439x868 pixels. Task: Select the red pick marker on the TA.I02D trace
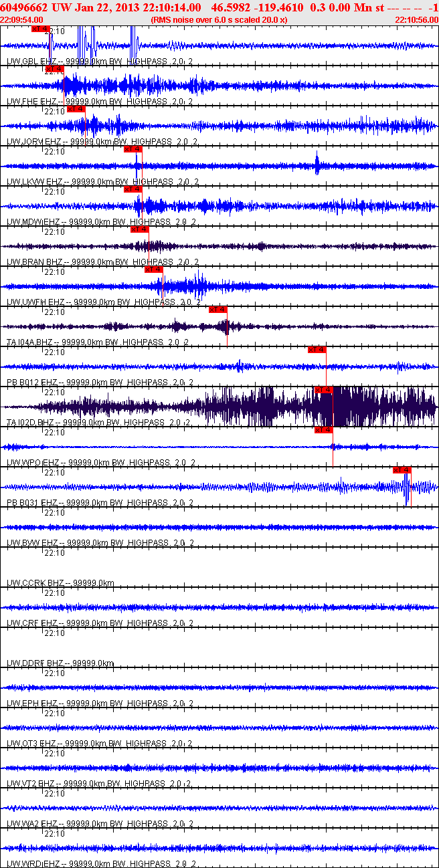click(x=324, y=390)
